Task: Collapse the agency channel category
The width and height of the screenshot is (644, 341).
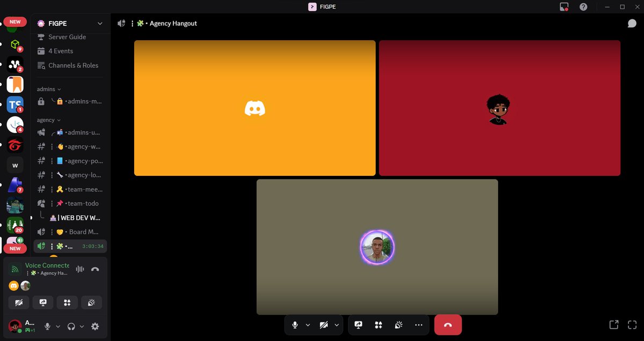Action: click(45, 120)
